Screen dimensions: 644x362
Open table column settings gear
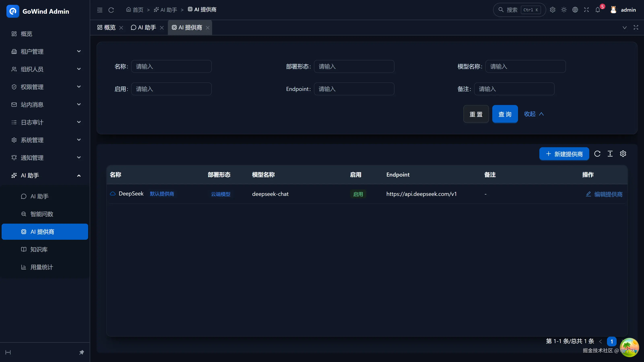point(623,154)
